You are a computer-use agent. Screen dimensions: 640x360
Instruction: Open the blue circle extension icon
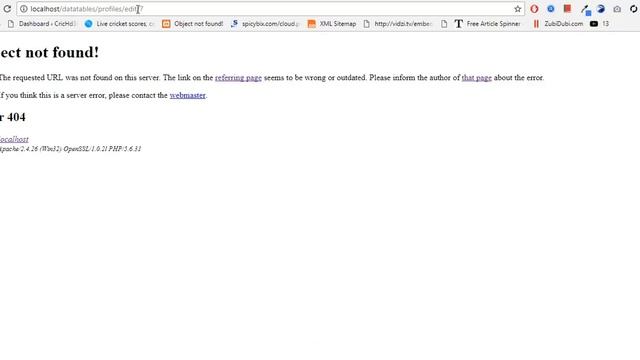551,9
